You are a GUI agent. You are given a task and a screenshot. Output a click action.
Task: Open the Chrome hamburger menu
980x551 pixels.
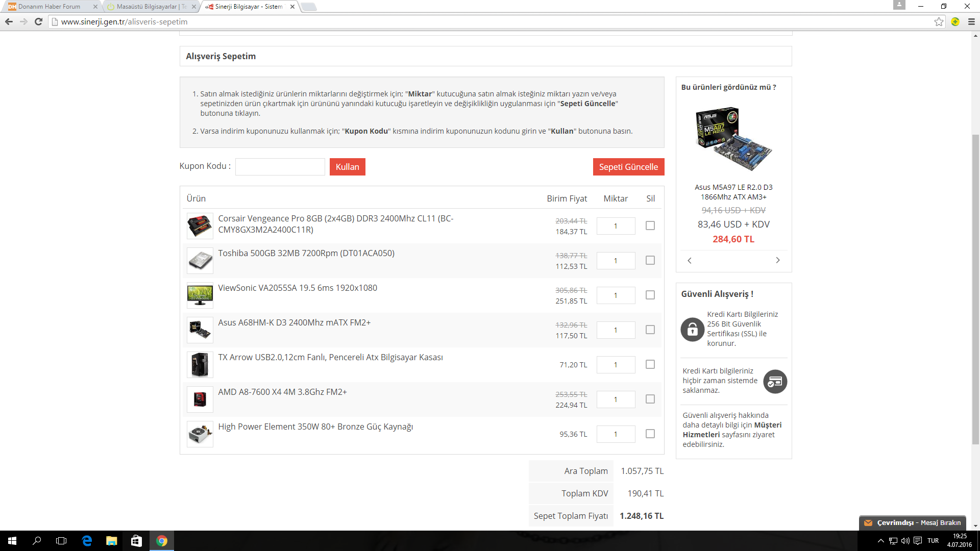(971, 21)
